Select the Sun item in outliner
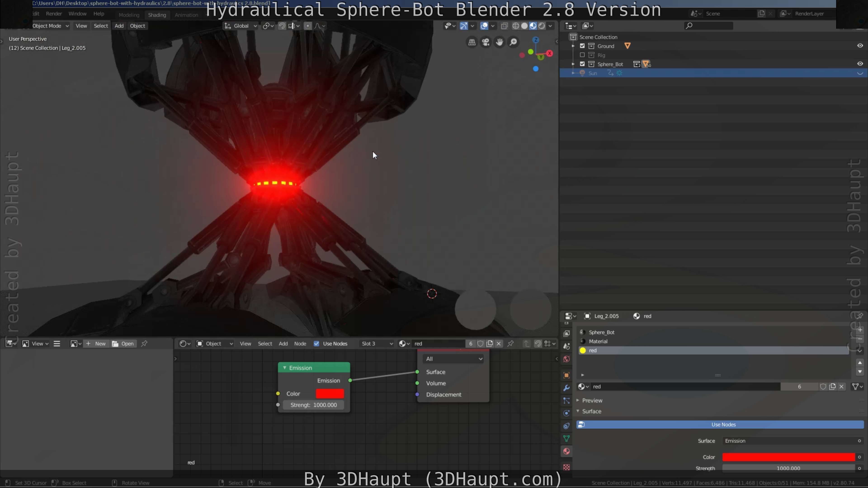 (x=592, y=73)
